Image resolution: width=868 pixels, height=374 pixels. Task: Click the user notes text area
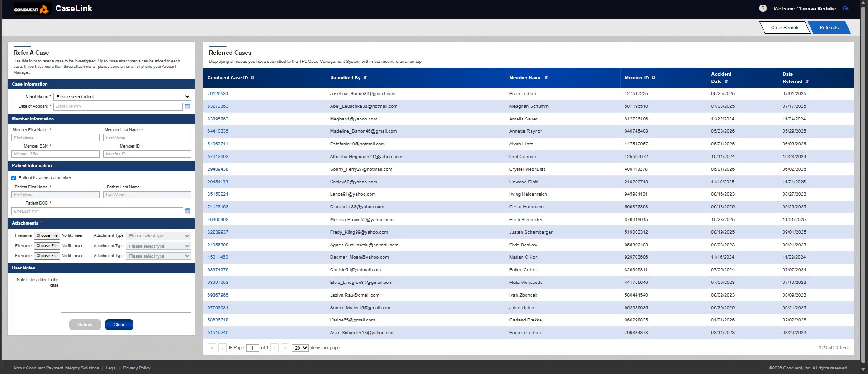pyautogui.click(x=126, y=295)
